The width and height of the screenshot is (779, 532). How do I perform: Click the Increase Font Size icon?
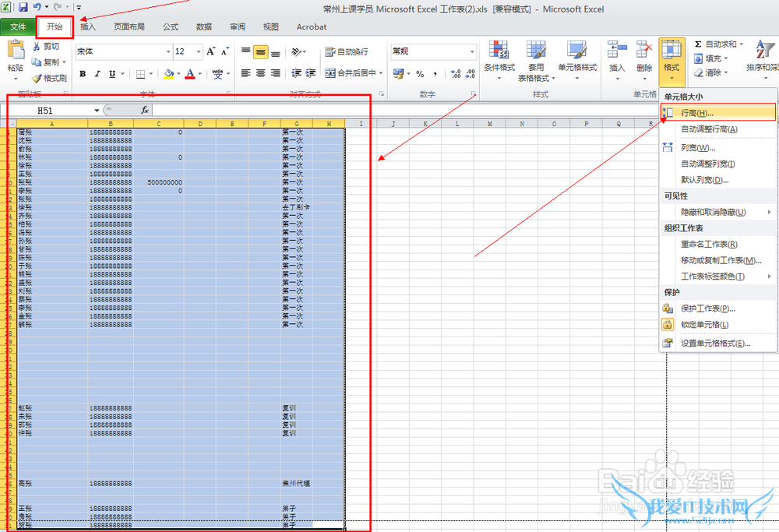pos(211,51)
